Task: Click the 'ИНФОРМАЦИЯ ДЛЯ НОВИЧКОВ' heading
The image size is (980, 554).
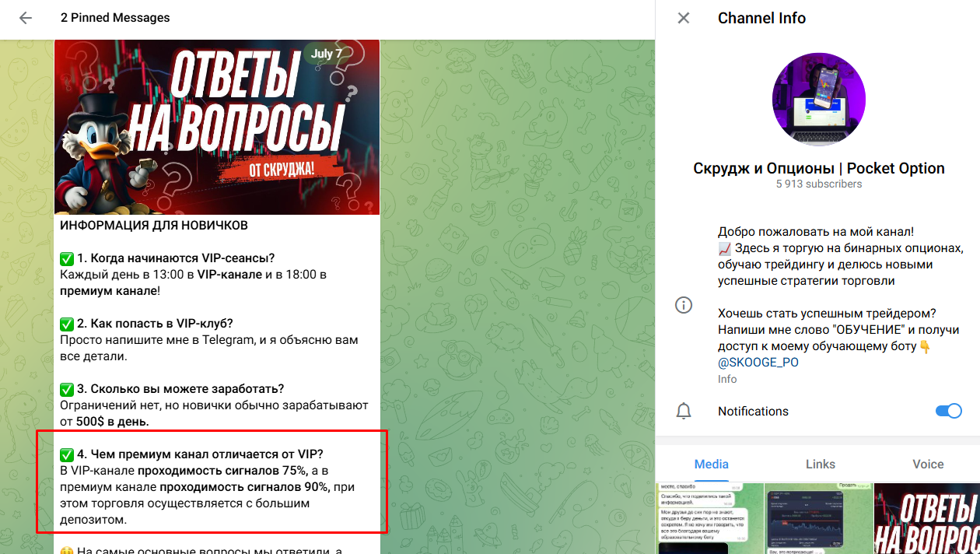Action: tap(154, 226)
